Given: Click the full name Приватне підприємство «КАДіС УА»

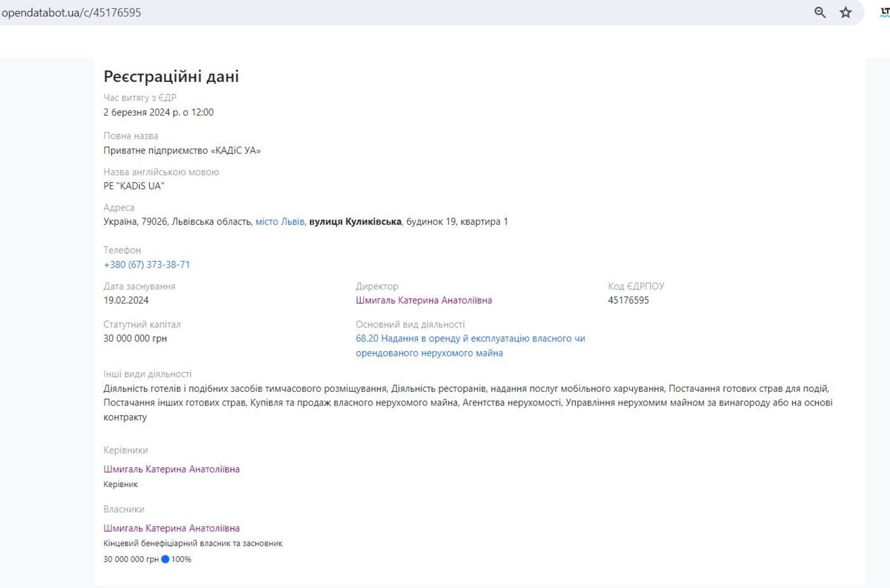Looking at the screenshot, I should 182,150.
